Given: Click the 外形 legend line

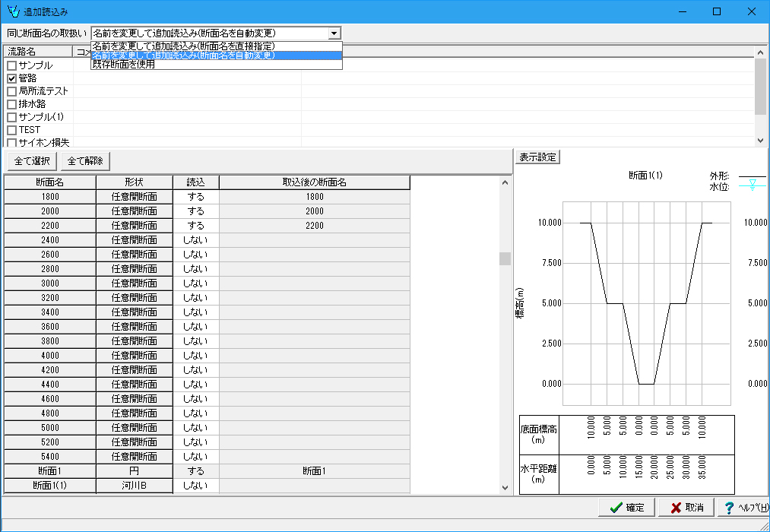Looking at the screenshot, I should pyautogui.click(x=752, y=176).
